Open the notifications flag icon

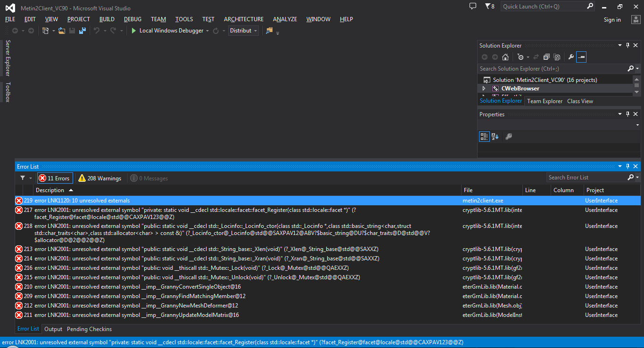(x=490, y=7)
